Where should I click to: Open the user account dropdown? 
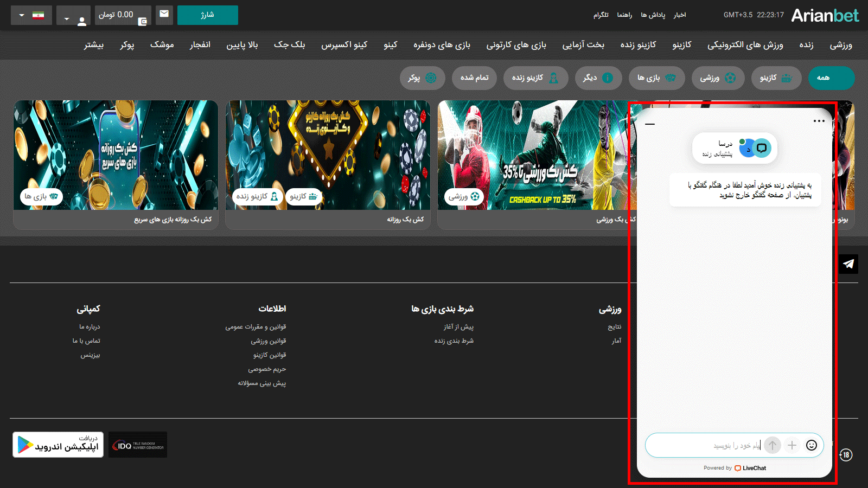[x=74, y=16]
